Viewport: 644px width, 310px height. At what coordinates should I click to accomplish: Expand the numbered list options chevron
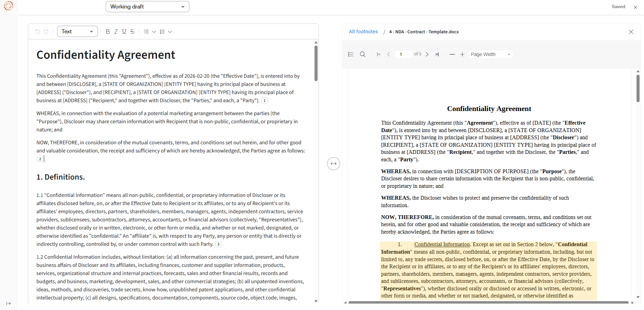tap(170, 32)
